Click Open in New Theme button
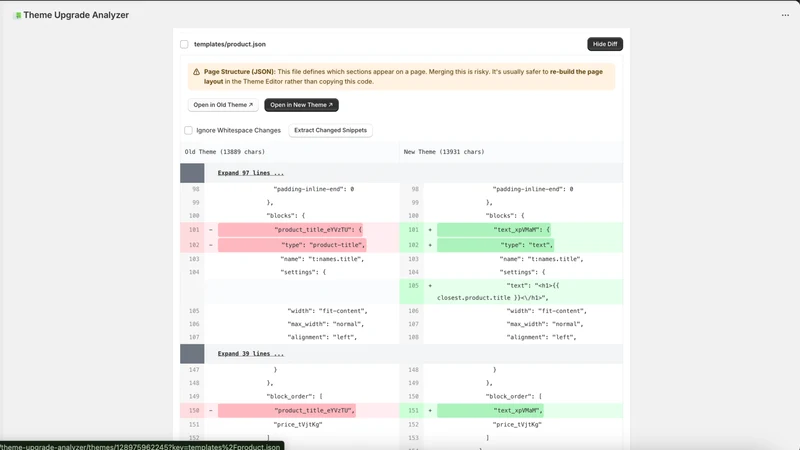 click(x=301, y=105)
